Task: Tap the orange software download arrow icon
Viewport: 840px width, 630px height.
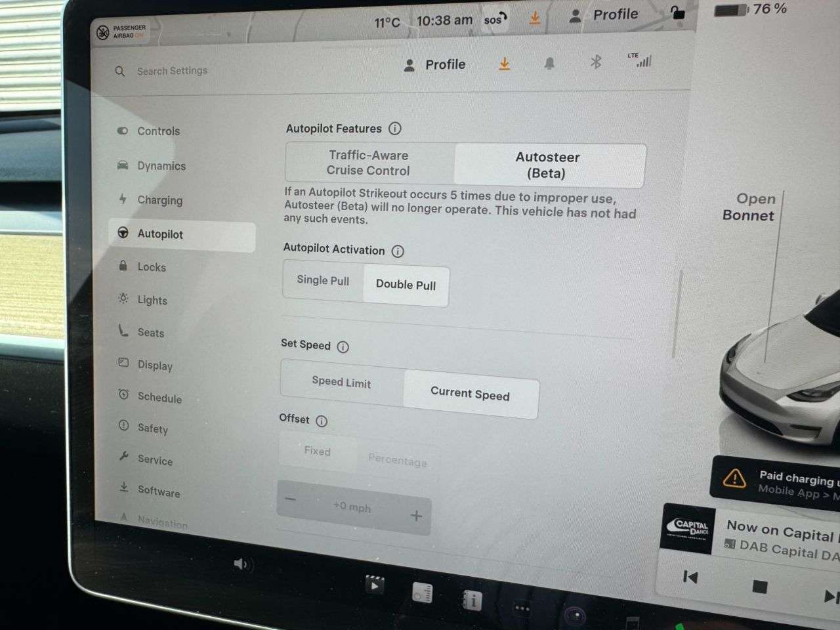Action: [x=504, y=64]
